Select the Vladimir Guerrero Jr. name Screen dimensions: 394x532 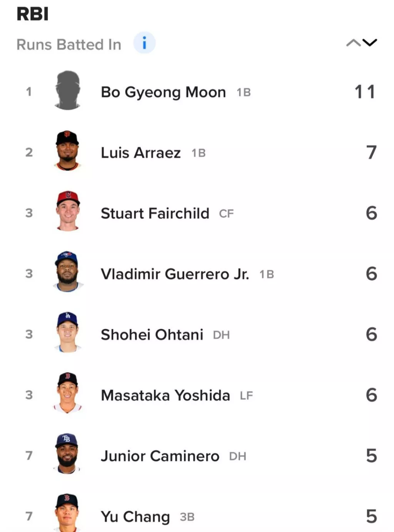point(175,274)
